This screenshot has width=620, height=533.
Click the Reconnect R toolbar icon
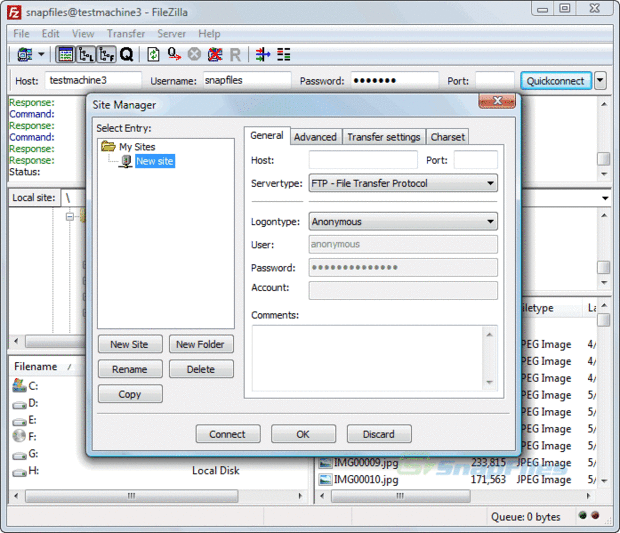pos(235,55)
